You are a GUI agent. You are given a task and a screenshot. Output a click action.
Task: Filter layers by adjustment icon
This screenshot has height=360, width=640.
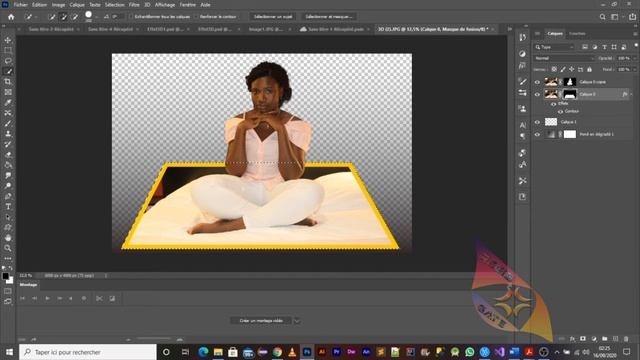pyautogui.click(x=595, y=47)
